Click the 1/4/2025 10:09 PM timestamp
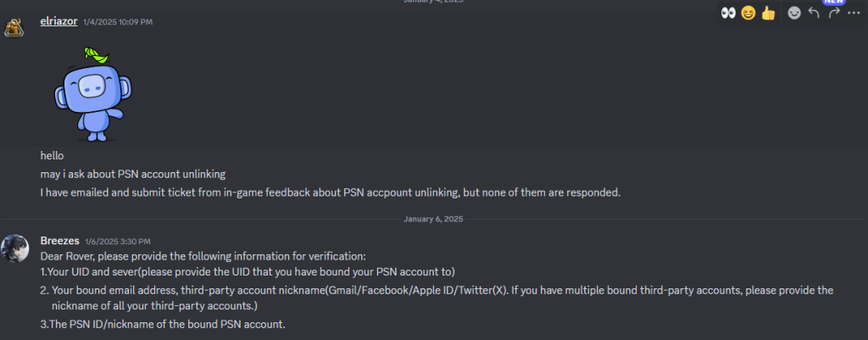 coord(118,21)
